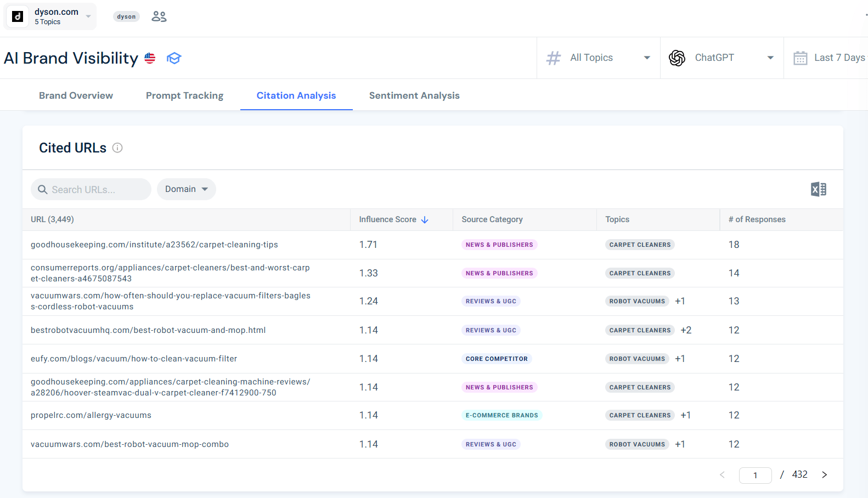
Task: Open the dyson.com project selector dropdown
Action: coord(50,16)
